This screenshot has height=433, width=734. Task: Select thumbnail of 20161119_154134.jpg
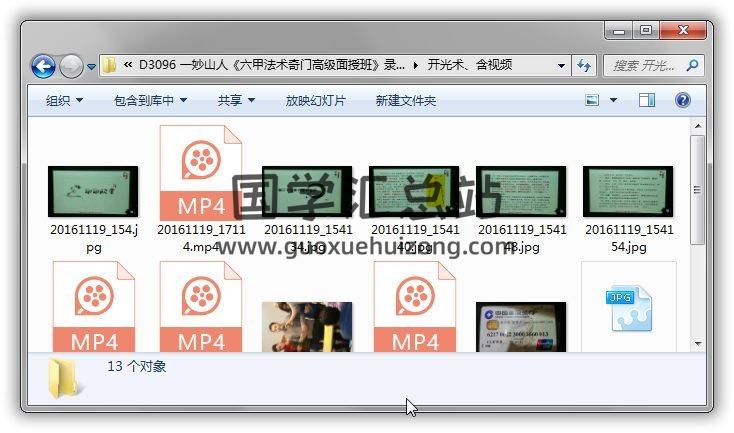307,191
